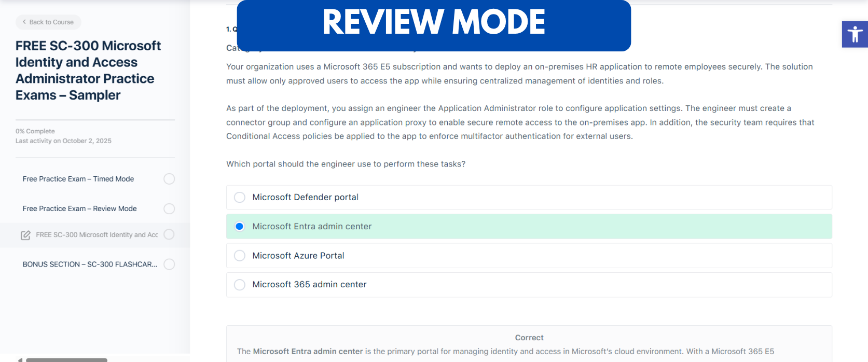
Task: Click the Correct feedback explanation box
Action: click(529, 342)
